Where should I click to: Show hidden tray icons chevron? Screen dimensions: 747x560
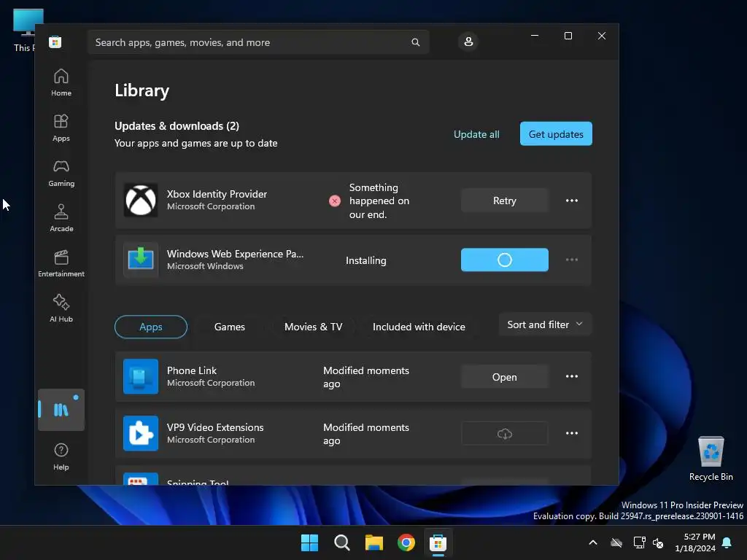[593, 542]
